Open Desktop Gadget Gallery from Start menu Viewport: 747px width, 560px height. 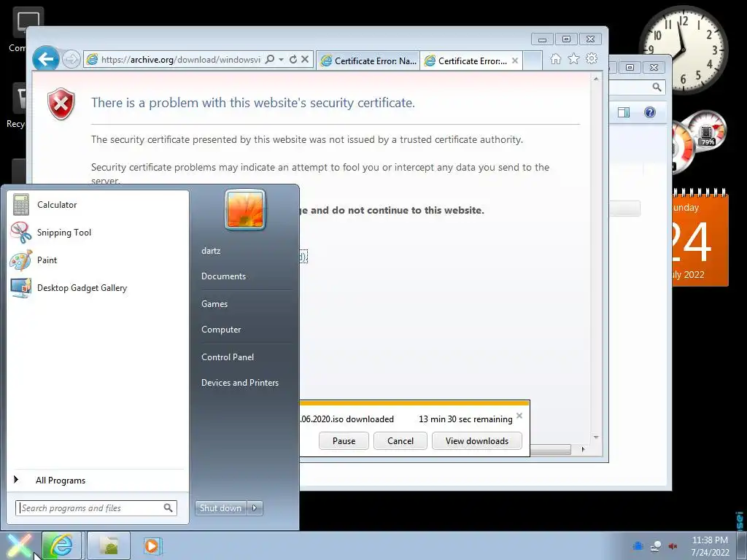tap(98, 287)
